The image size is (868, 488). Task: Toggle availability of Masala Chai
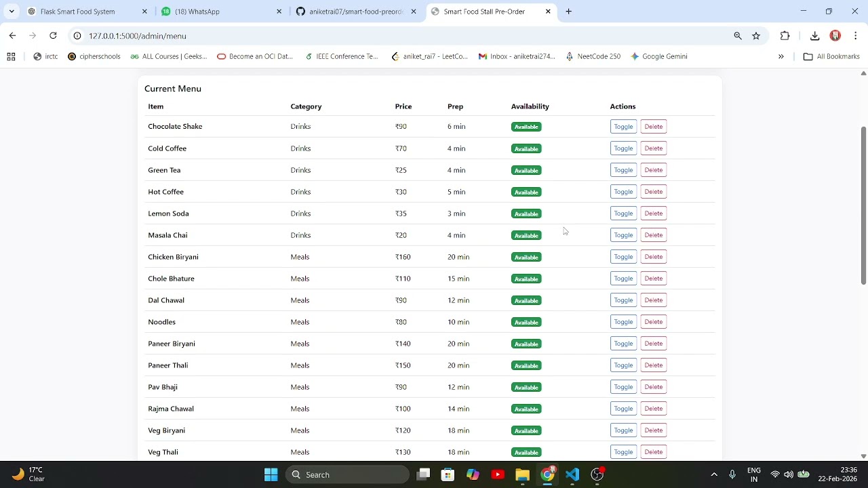coord(623,235)
